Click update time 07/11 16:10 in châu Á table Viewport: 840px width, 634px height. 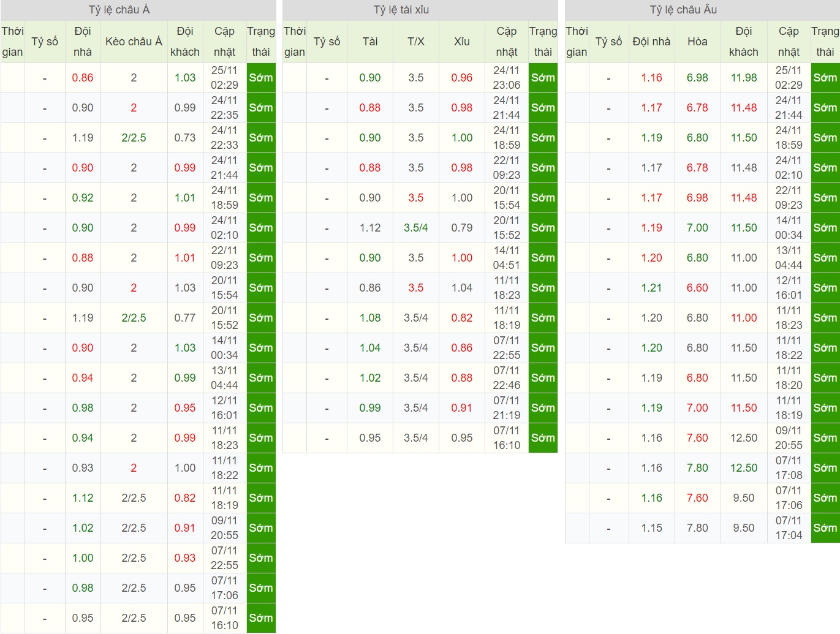click(224, 618)
